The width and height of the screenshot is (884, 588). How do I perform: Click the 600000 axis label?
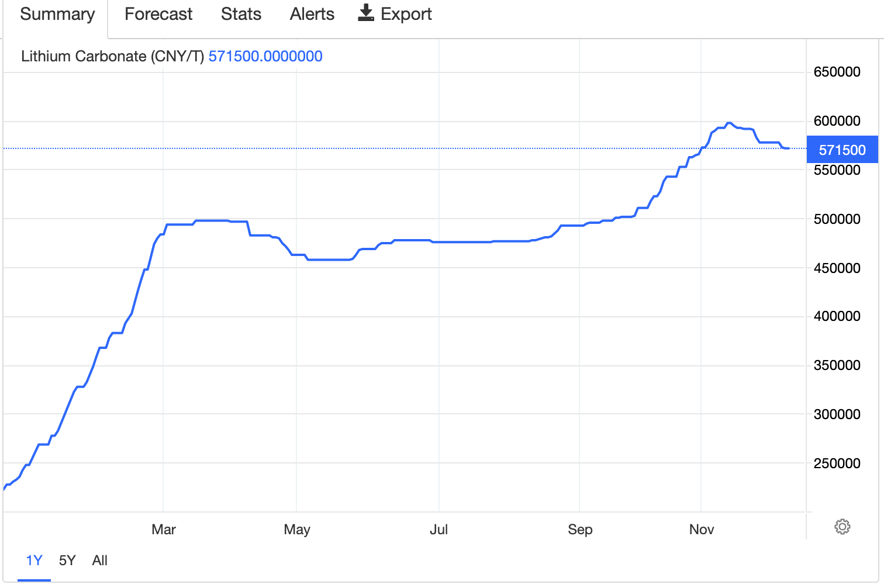tap(837, 121)
